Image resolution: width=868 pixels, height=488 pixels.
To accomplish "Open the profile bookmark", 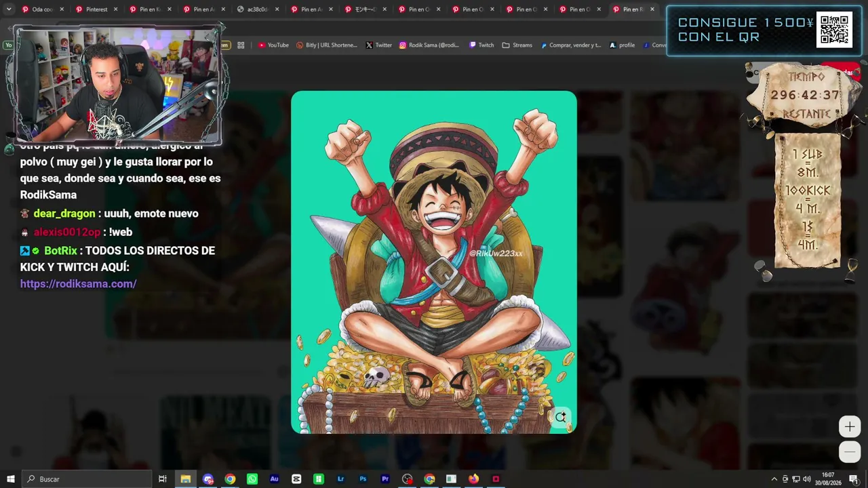I will (622, 45).
